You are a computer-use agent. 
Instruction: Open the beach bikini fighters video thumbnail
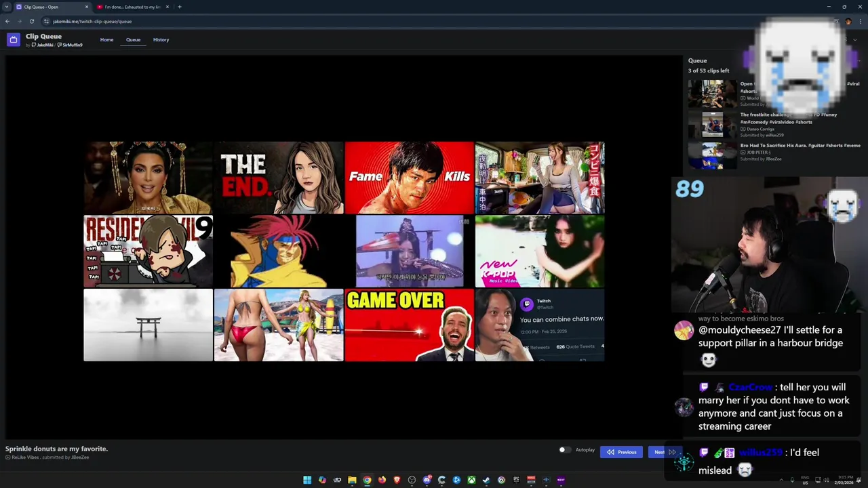[x=279, y=325]
